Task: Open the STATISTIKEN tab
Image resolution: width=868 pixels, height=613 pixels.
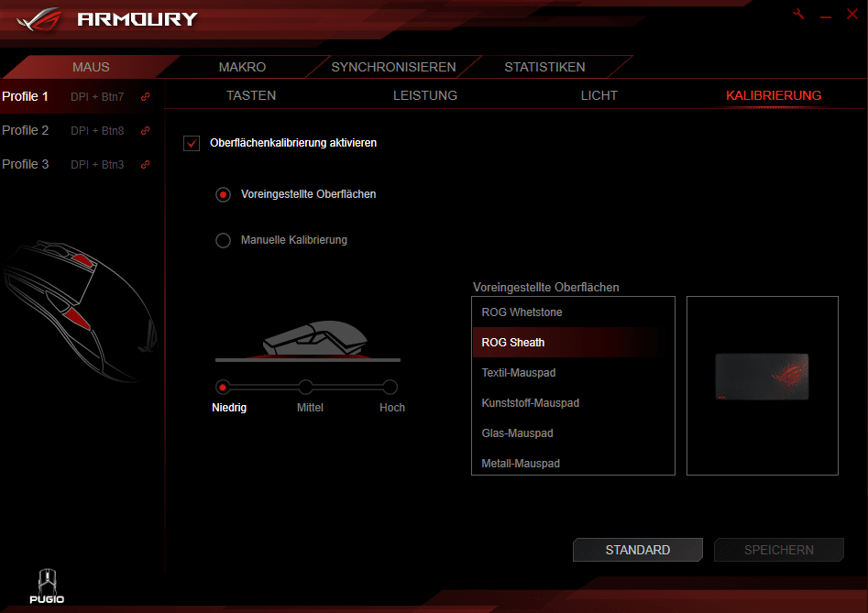Action: [x=544, y=67]
